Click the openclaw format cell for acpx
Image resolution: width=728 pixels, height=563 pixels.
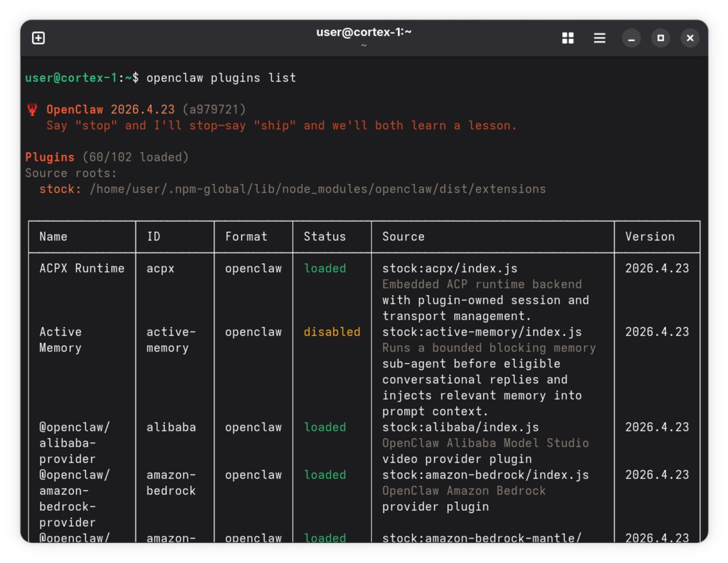254,269
